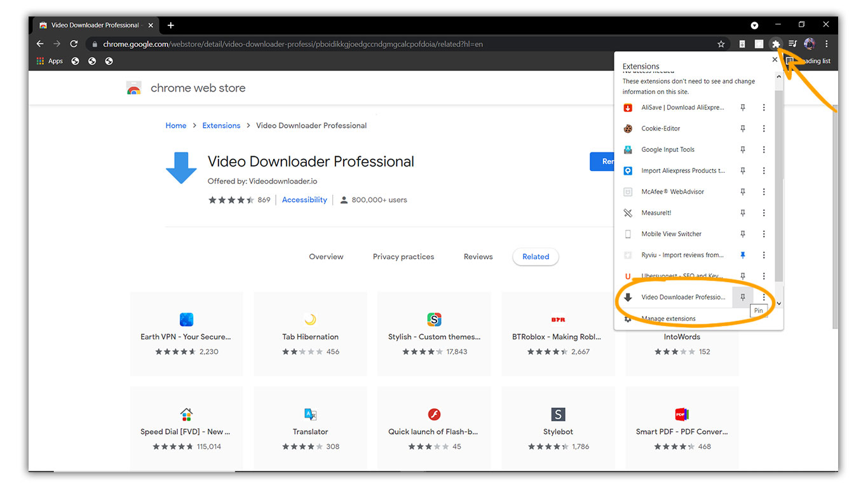
Task: Open the media controls toolbar icon
Action: (792, 44)
